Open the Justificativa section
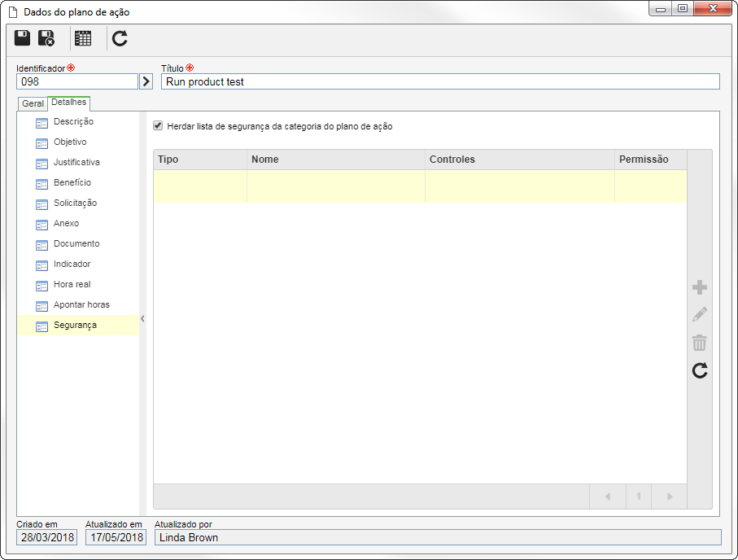Image resolution: width=738 pixels, height=560 pixels. (x=76, y=162)
